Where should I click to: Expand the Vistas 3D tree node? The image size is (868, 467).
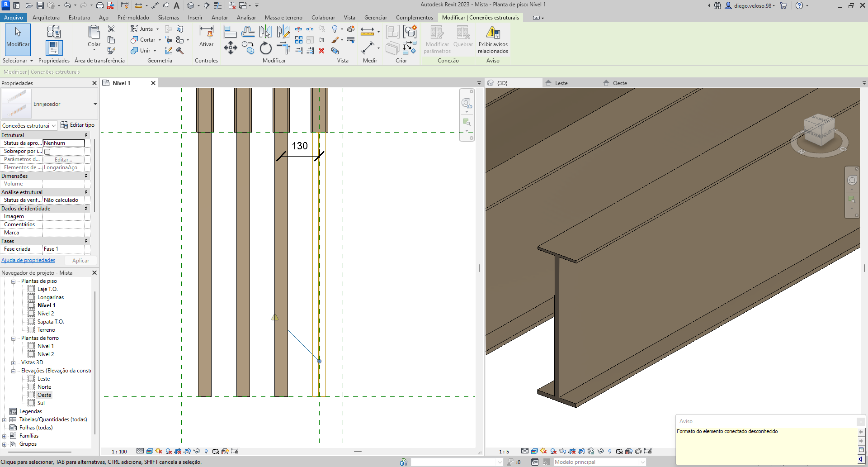click(x=13, y=363)
